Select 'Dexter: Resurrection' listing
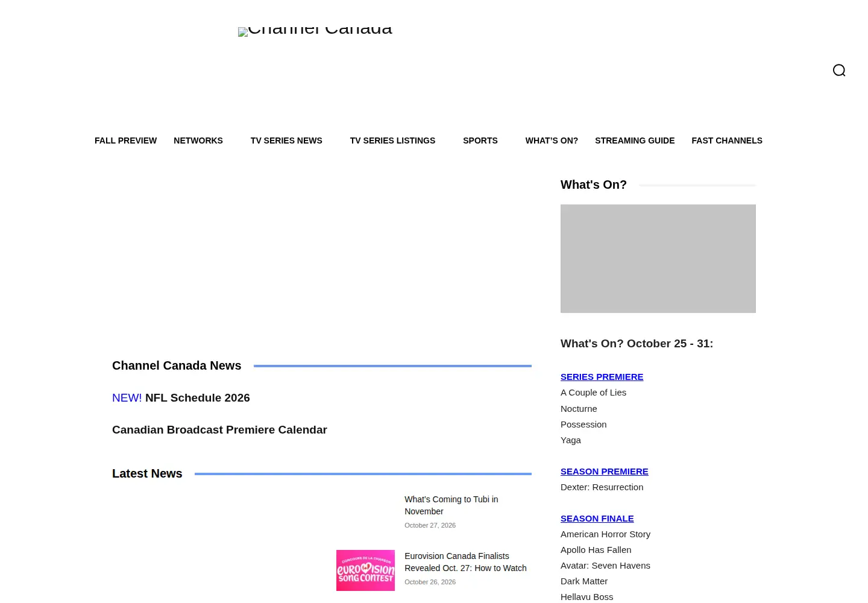The height and width of the screenshot is (603, 868). (602, 487)
